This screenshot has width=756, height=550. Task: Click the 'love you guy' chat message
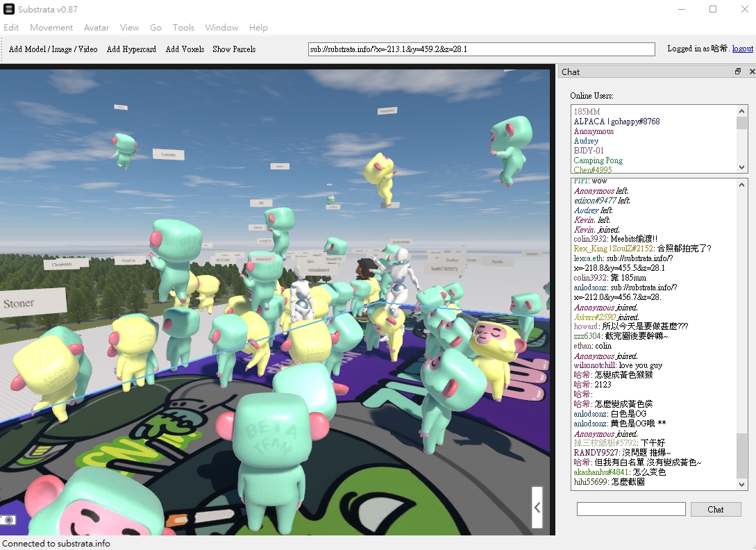coord(618,365)
